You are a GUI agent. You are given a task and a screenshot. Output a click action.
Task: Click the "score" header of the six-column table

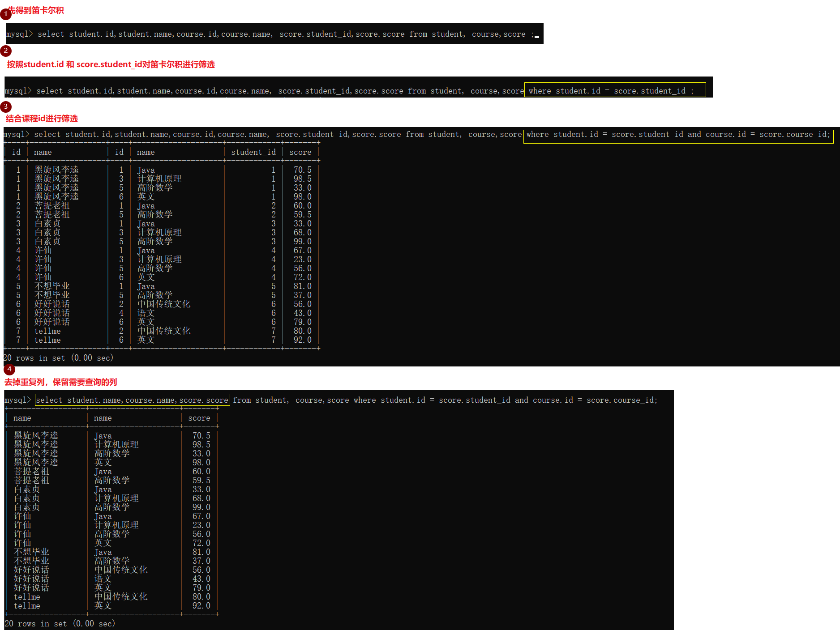tap(300, 152)
